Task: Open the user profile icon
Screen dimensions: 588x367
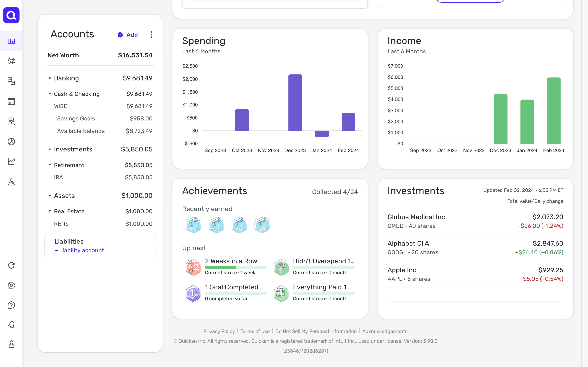Action: coord(11,344)
